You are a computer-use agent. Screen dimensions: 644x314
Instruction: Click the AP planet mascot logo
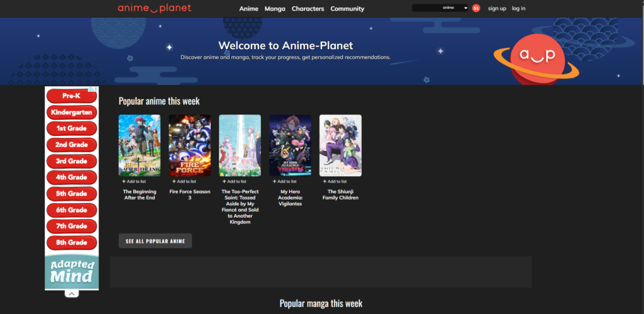(x=537, y=58)
